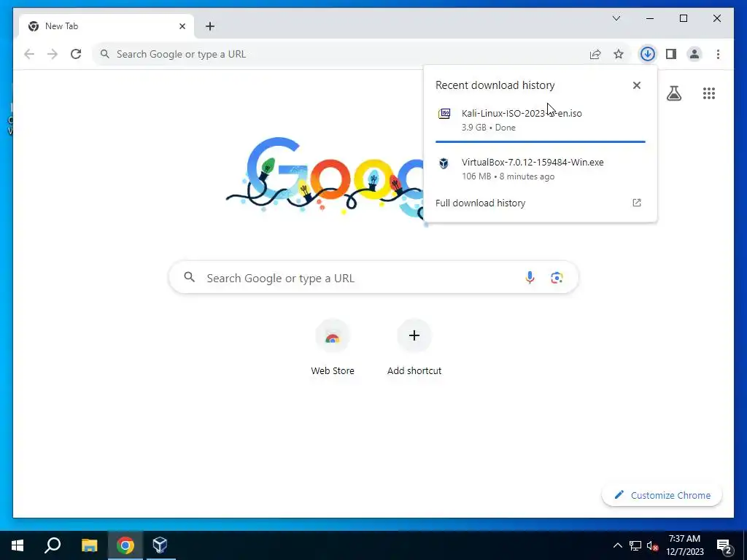
Task: Open the Windows Start menu
Action: [18, 545]
